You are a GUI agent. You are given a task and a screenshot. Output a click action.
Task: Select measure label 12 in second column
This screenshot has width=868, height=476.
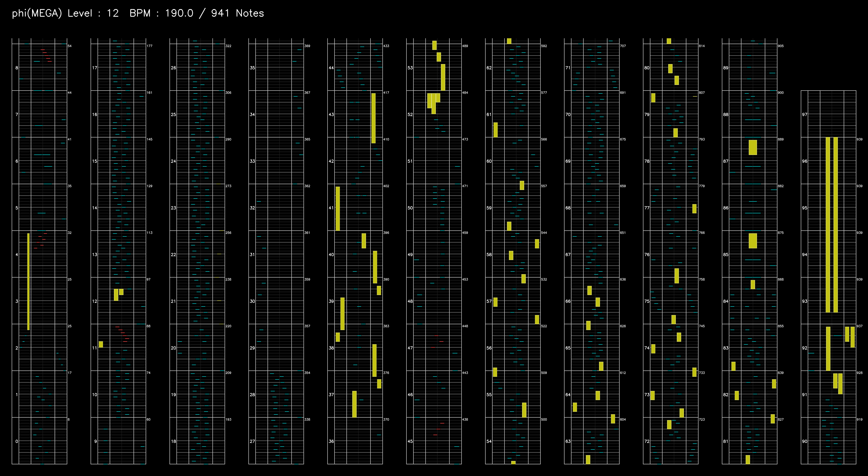click(x=95, y=301)
